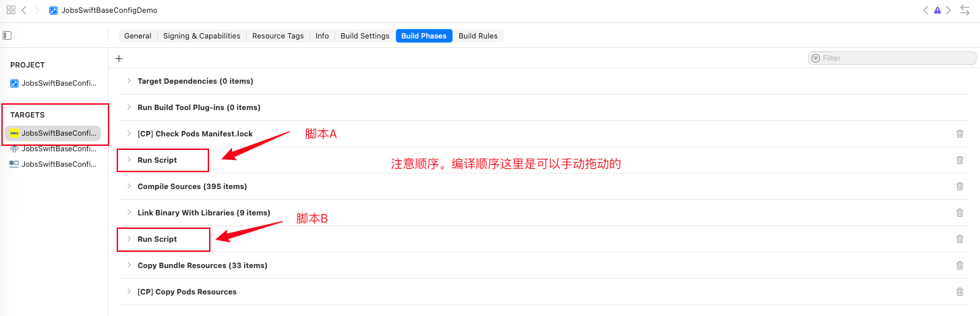
Task: Expand Run Script phase before Compile Sources
Action: coord(129,160)
